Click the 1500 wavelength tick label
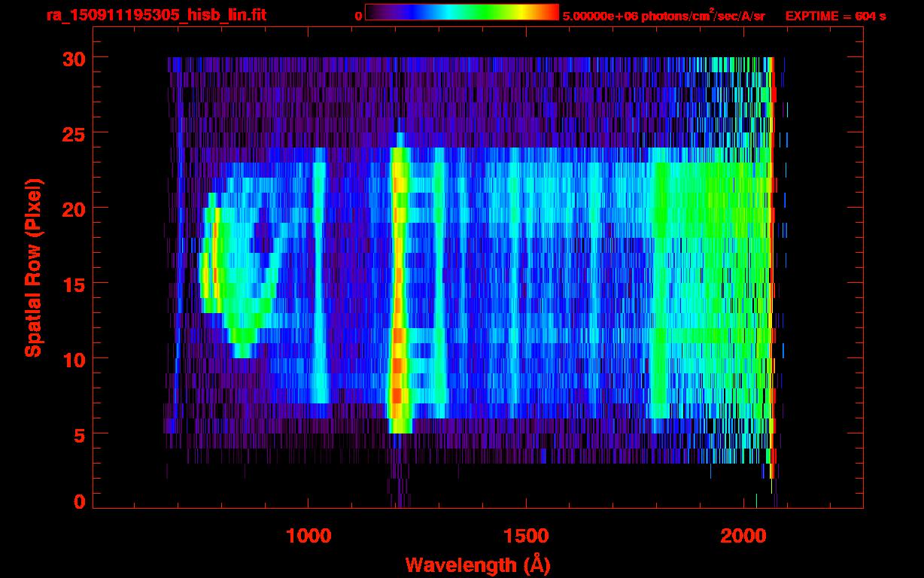 tap(526, 537)
